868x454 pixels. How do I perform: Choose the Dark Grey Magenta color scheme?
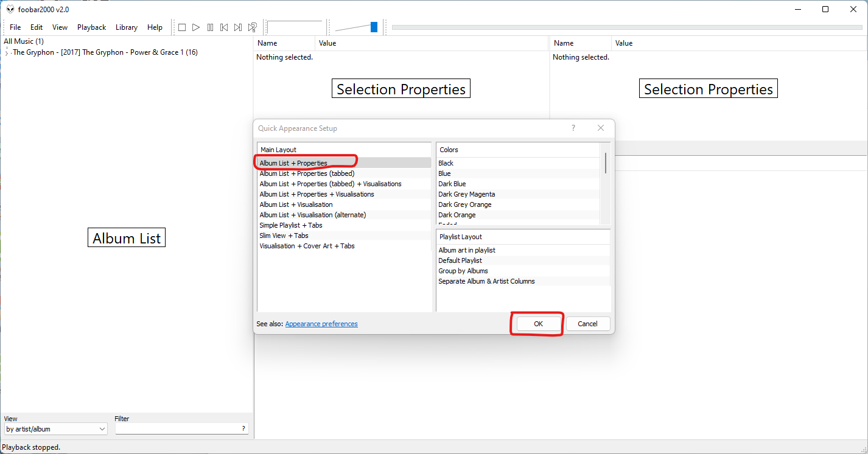coord(518,194)
